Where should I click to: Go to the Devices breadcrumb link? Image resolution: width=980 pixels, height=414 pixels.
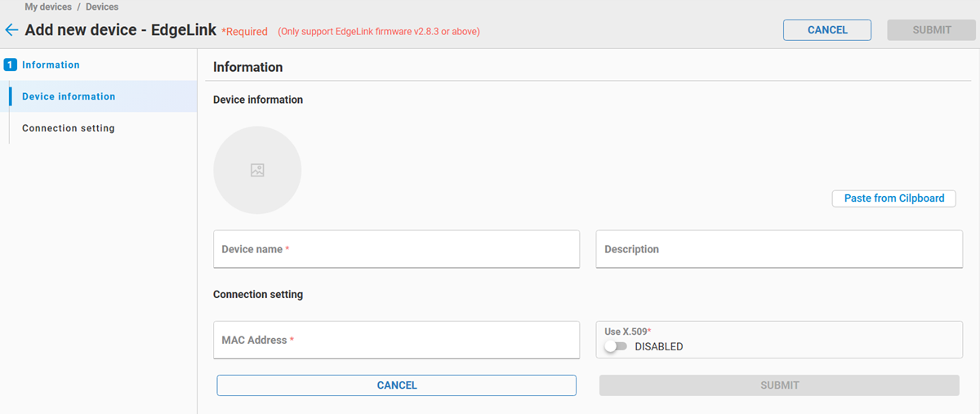coord(102,7)
